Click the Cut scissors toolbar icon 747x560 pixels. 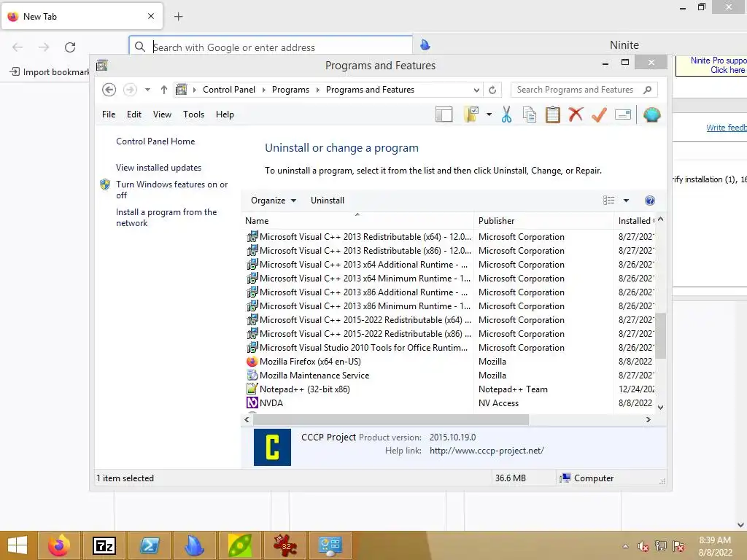(506, 114)
